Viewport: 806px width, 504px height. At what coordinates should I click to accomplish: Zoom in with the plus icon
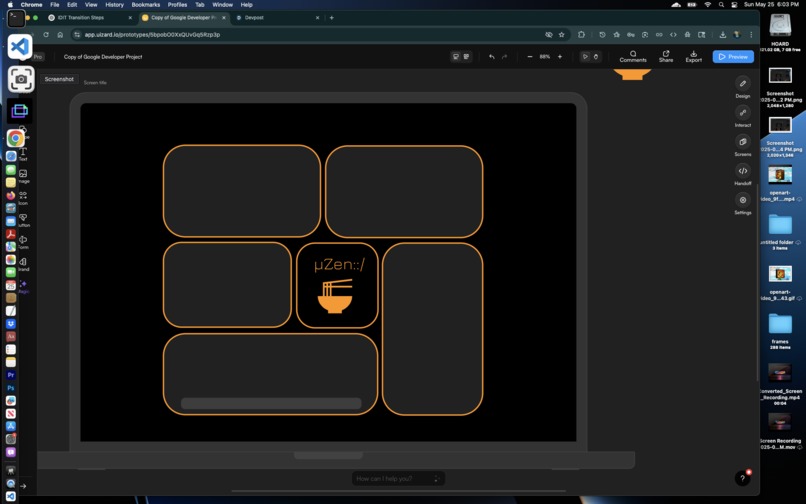coord(560,57)
